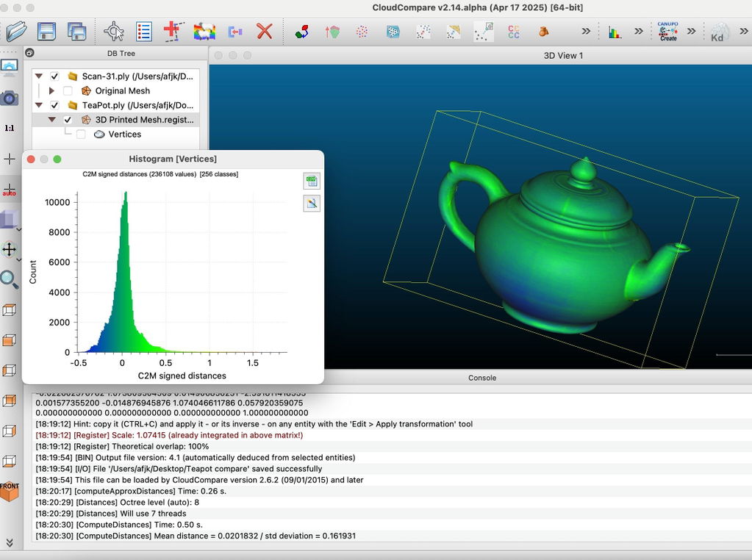Click the 3D View 1 title bar
752x560 pixels.
coord(480,56)
